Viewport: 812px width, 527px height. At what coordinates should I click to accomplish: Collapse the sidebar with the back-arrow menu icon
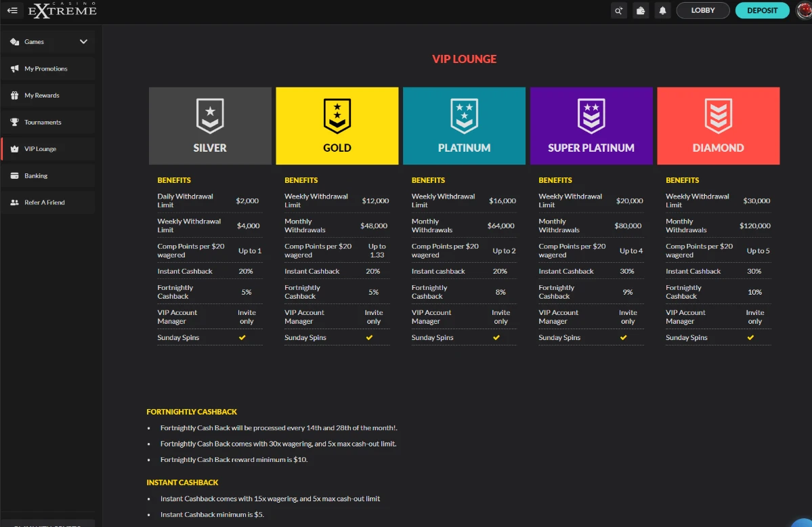click(12, 10)
